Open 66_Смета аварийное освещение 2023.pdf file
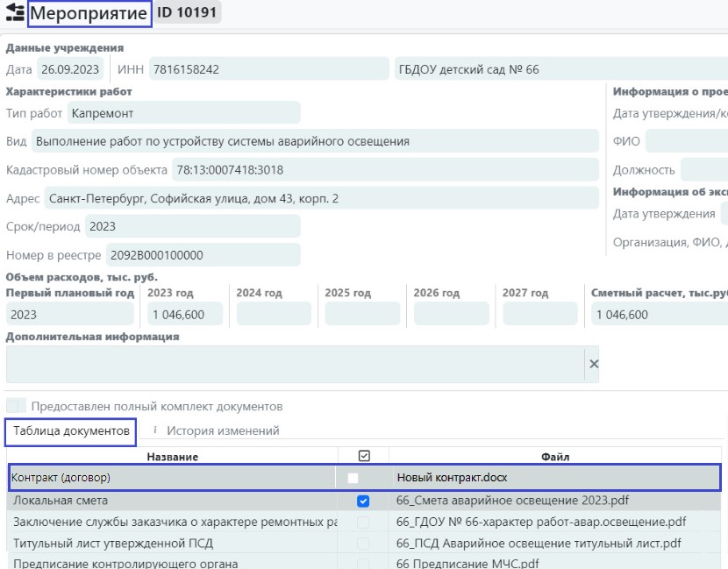The width and height of the screenshot is (728, 569). point(513,501)
